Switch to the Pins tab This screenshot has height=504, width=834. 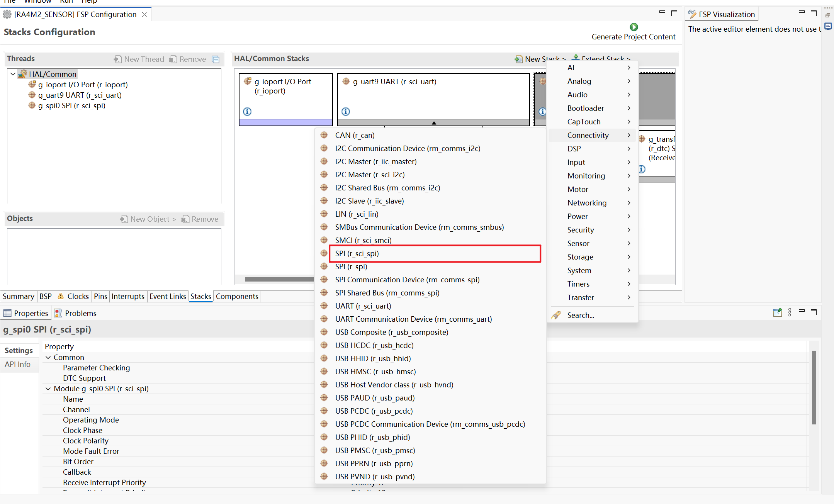tap(100, 296)
